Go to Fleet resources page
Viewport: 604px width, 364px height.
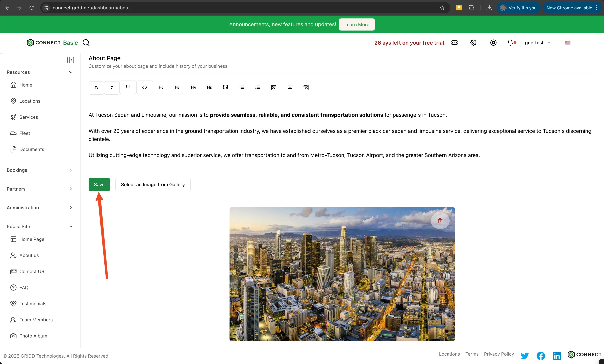[x=24, y=133]
